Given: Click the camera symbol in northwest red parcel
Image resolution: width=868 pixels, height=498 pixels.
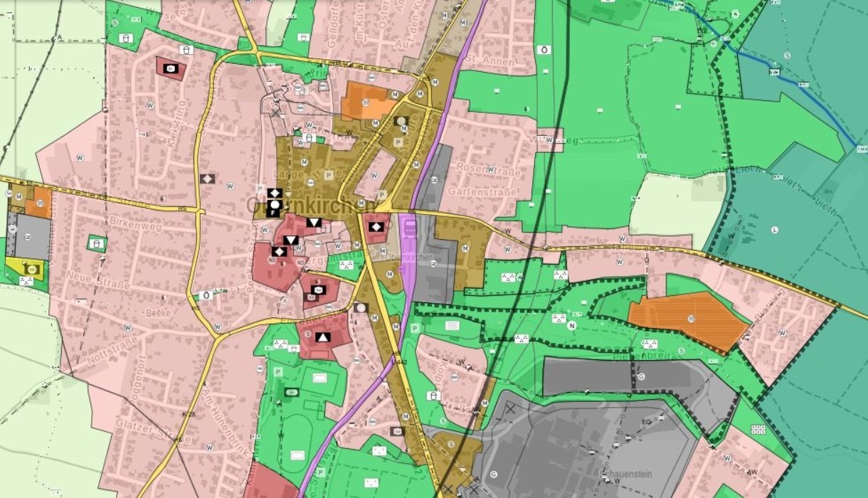Looking at the screenshot, I should (x=171, y=68).
